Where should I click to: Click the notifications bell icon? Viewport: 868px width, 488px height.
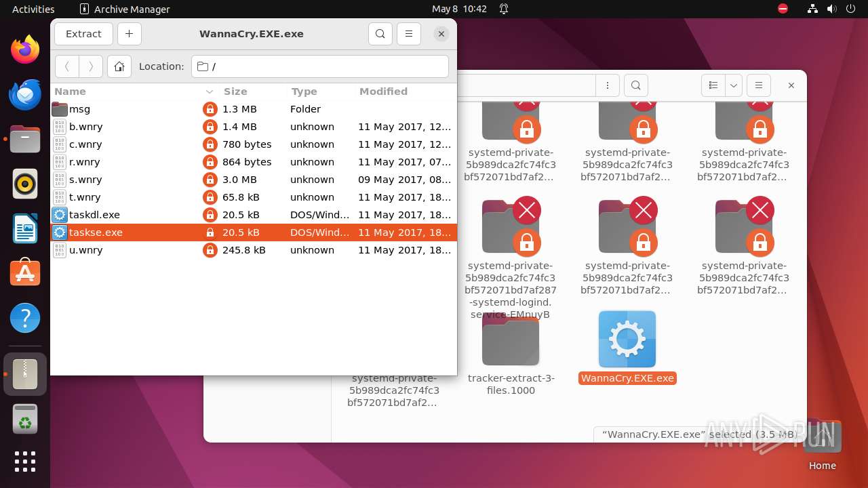pyautogui.click(x=504, y=9)
